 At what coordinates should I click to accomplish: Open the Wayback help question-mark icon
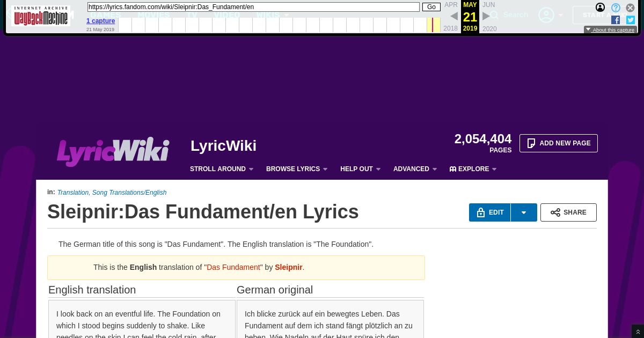(616, 8)
